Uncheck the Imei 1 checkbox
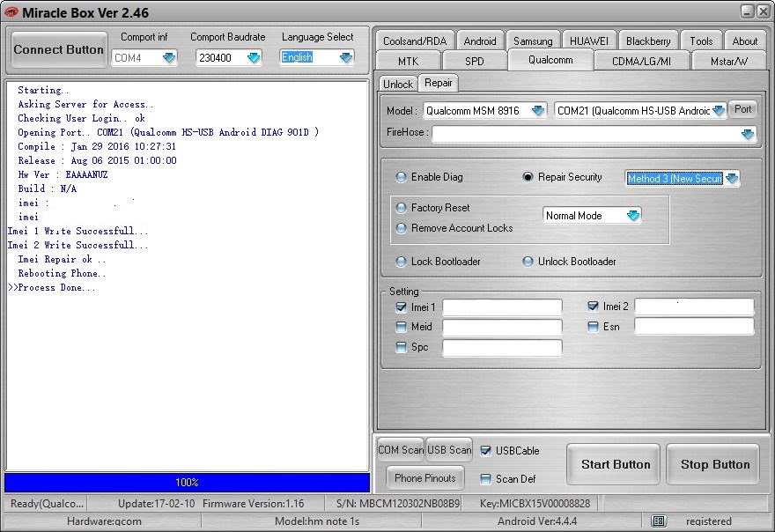This screenshot has width=775, height=532. pos(402,307)
